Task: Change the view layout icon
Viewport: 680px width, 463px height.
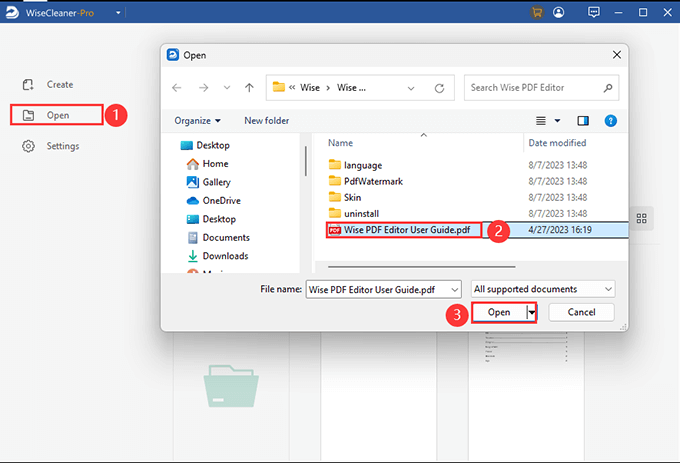Action: click(541, 121)
